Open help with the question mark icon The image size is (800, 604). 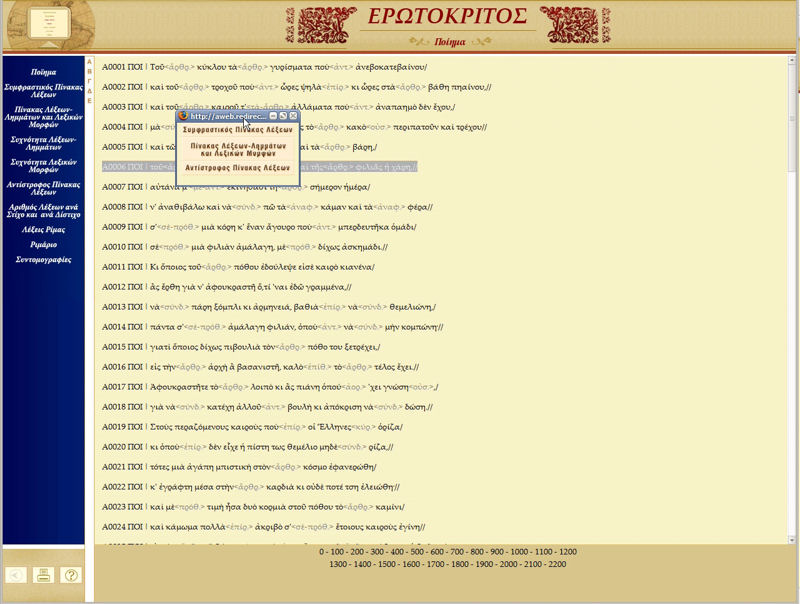click(70, 574)
